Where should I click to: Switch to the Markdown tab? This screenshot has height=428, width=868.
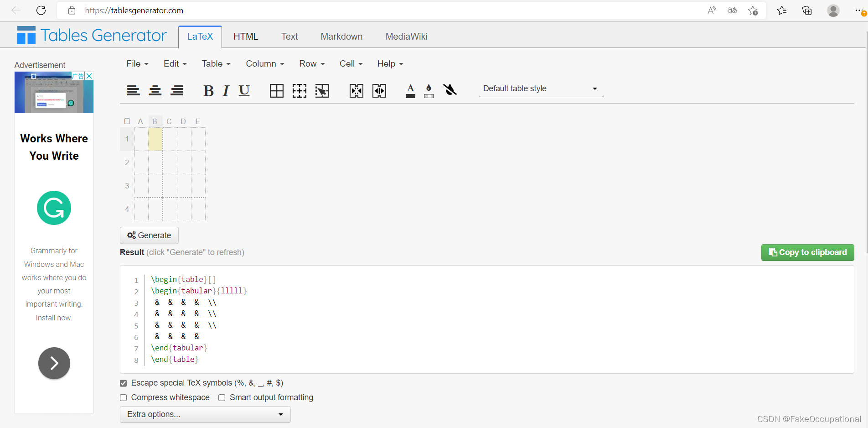[x=341, y=36]
